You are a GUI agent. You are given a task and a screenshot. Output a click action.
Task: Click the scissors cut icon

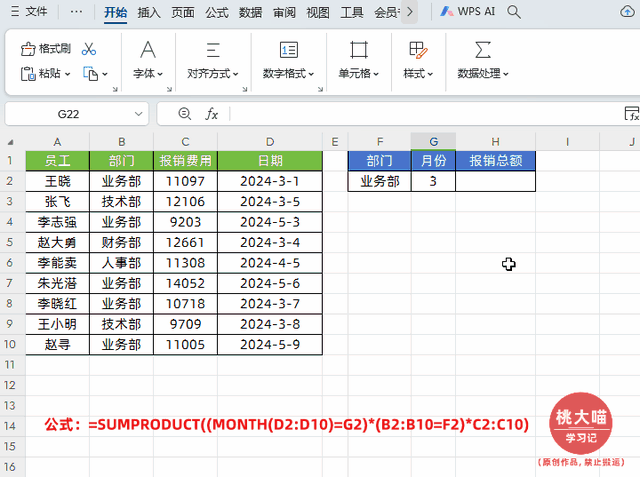(x=89, y=49)
